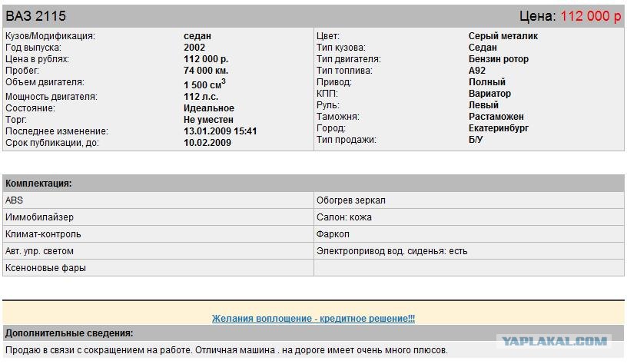This screenshot has width=627, height=364.
Task: Select the ABS equipment row
Action: pos(158,200)
